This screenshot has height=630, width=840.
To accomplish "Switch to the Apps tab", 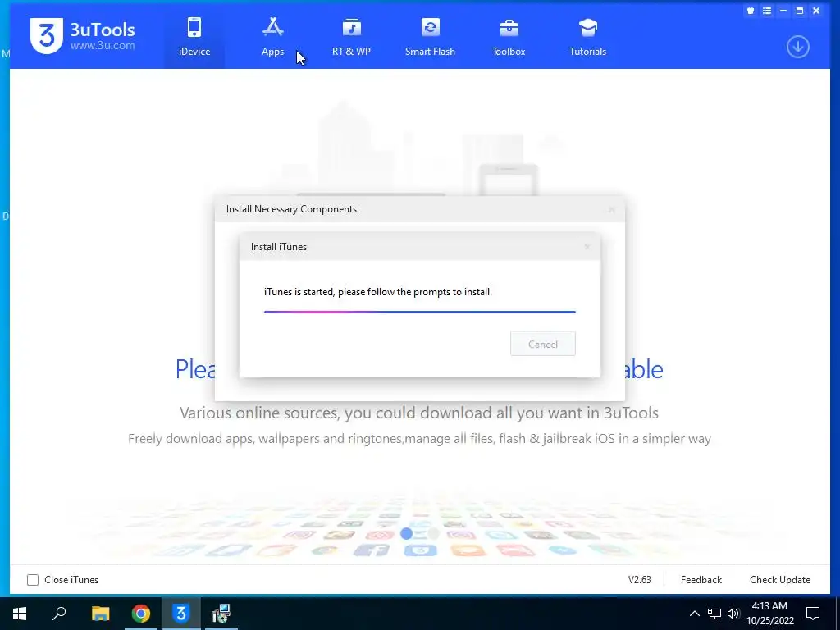I will (x=272, y=36).
